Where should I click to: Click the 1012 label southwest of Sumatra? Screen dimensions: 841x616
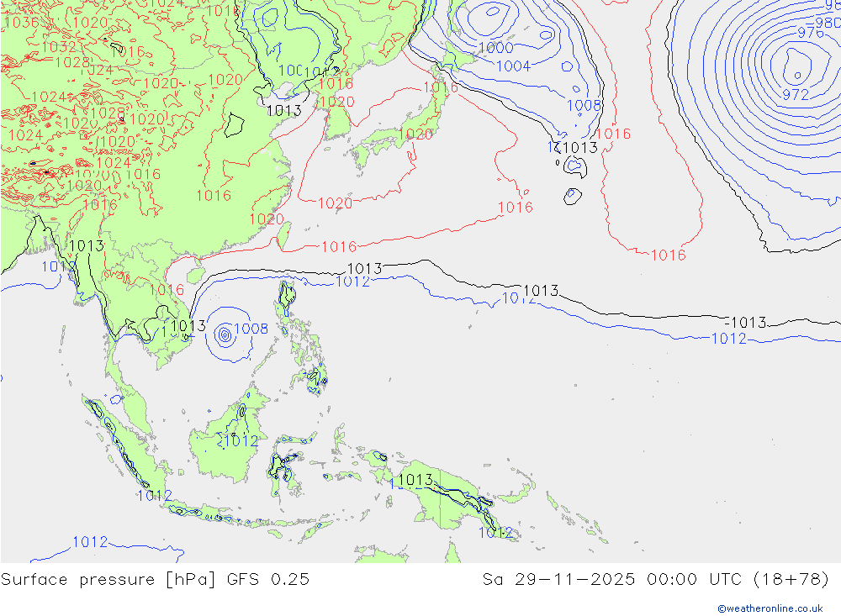pos(90,542)
